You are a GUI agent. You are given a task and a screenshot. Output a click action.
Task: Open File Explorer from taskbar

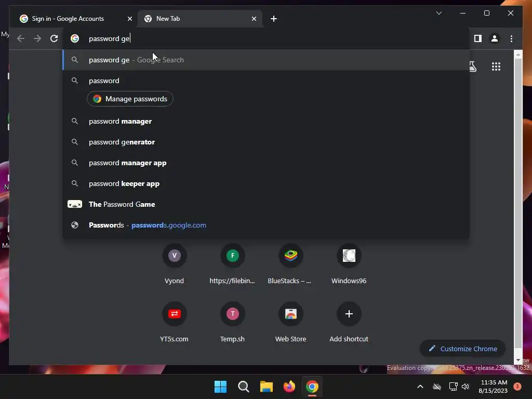tap(267, 387)
